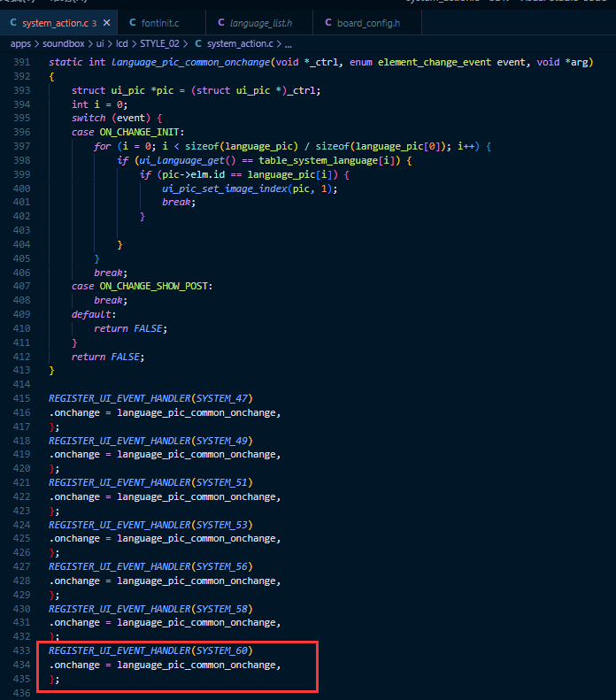
Task: Click the break statement on line 406
Action: click(x=111, y=273)
